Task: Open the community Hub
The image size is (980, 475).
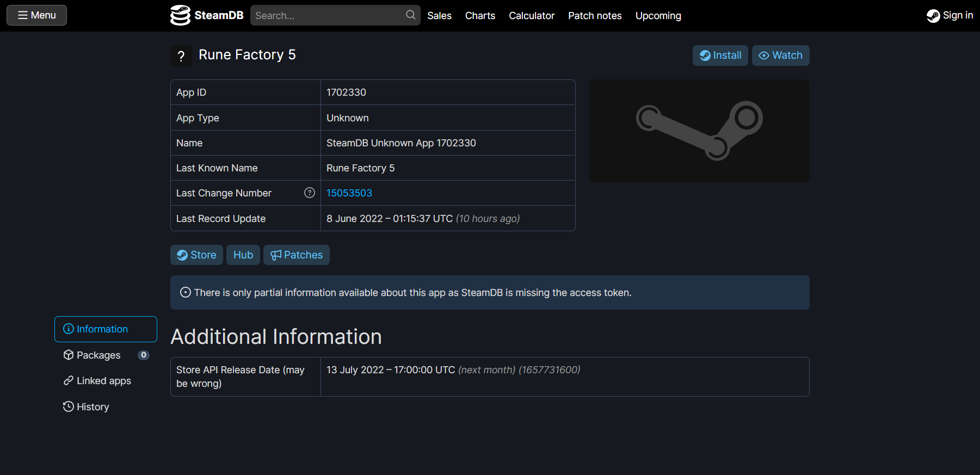Action: point(243,255)
